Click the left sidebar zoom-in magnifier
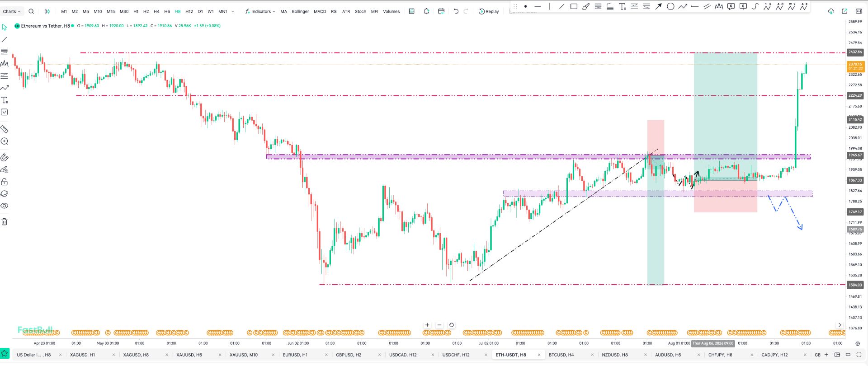Screen dimensions: 868x366 (x=5, y=141)
